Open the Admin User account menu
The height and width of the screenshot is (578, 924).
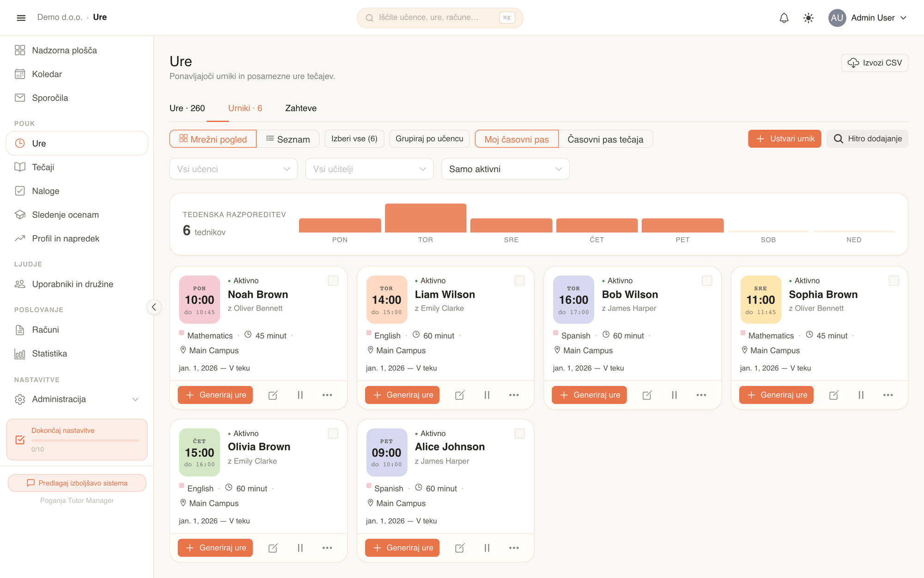click(868, 18)
